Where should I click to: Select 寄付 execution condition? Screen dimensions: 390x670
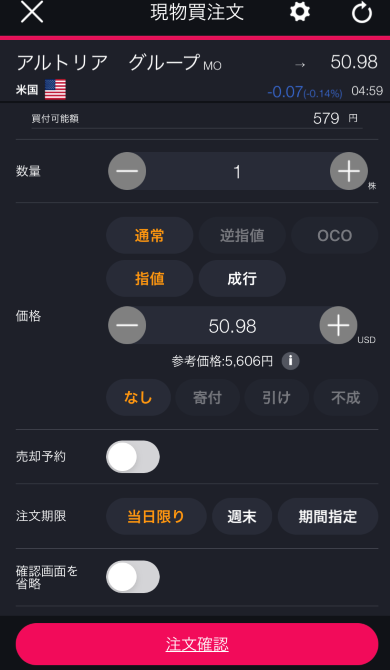[208, 398]
